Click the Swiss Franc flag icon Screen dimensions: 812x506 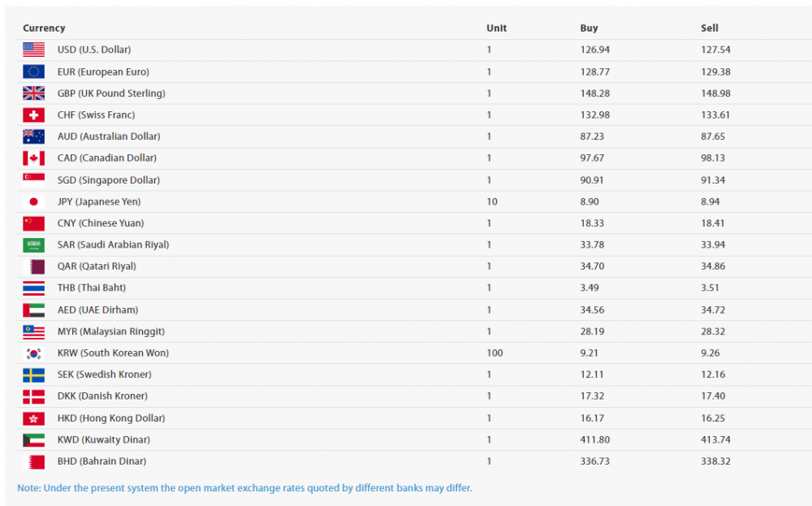(x=33, y=115)
